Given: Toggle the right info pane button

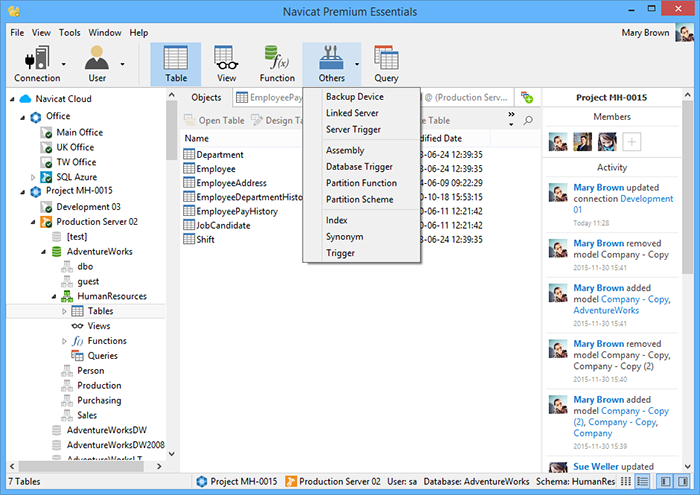Looking at the screenshot, I should [x=683, y=481].
